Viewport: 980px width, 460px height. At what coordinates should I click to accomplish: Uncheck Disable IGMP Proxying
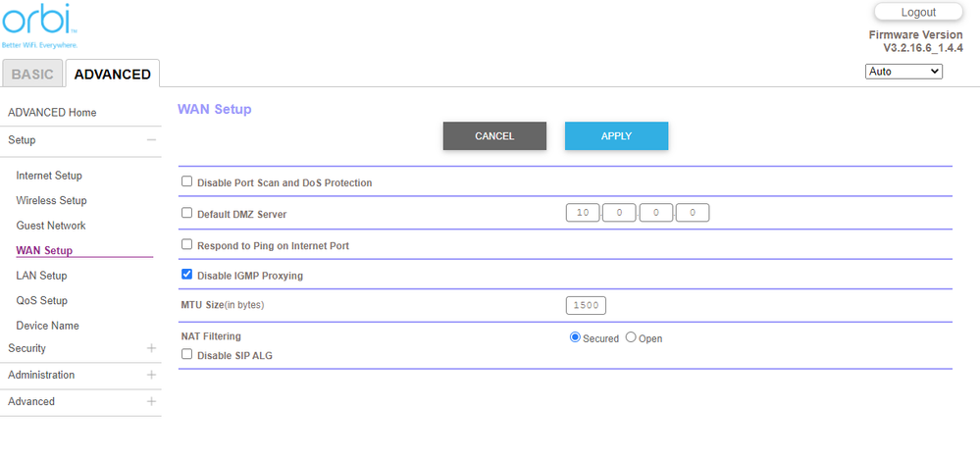(x=187, y=276)
